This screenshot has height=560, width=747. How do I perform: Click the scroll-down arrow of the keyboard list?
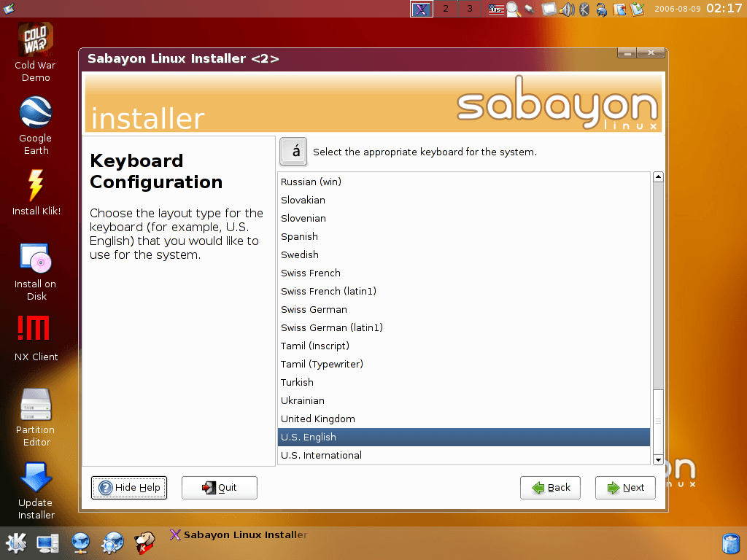[658, 459]
